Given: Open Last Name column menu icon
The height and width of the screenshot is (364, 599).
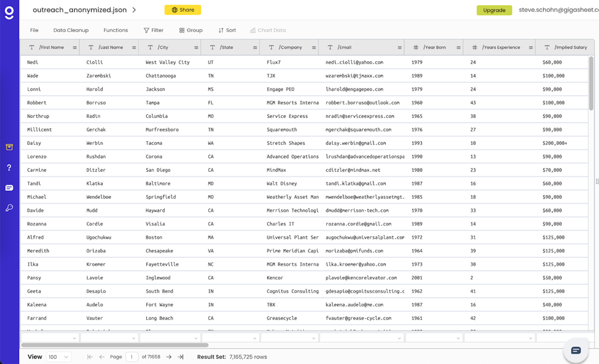Looking at the screenshot, I should pyautogui.click(x=134, y=48).
